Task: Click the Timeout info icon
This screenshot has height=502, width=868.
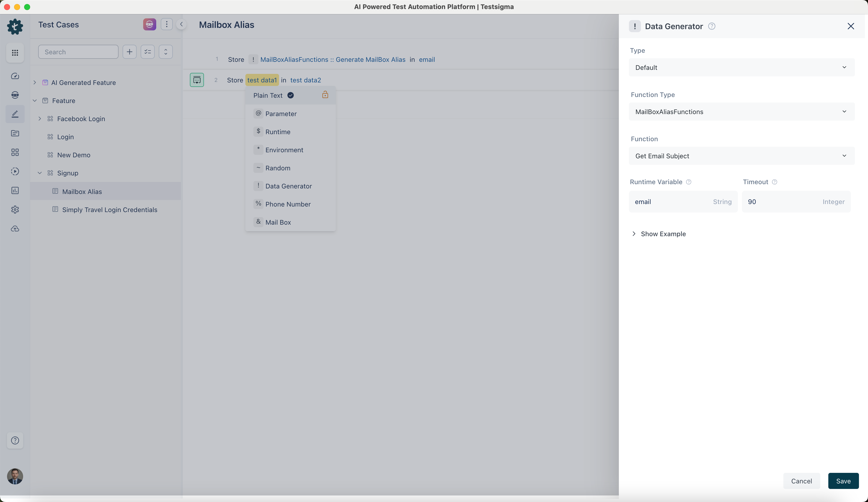Action: (x=774, y=182)
